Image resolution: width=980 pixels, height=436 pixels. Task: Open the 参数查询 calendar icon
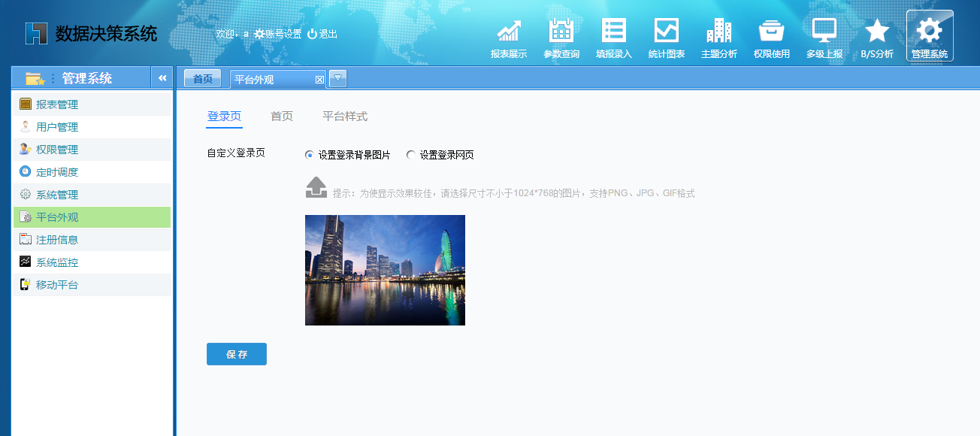tap(561, 30)
